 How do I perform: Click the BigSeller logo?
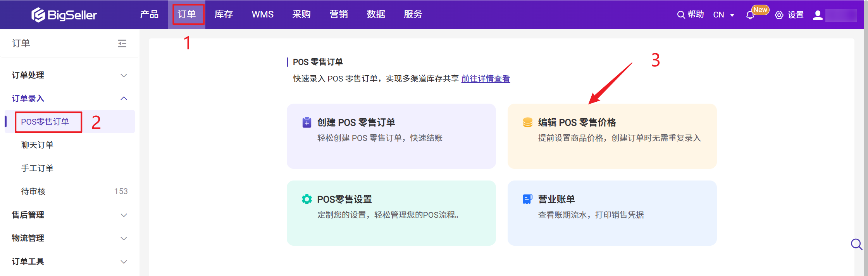64,15
